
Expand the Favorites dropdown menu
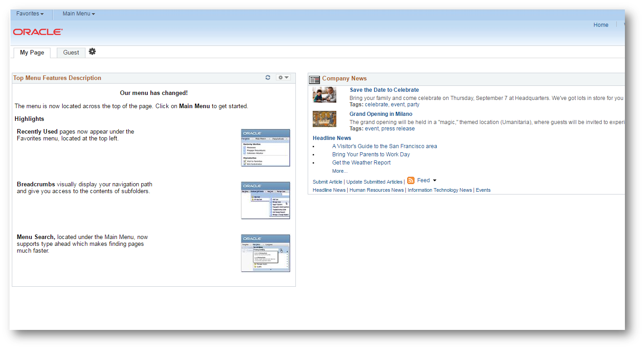(x=30, y=14)
